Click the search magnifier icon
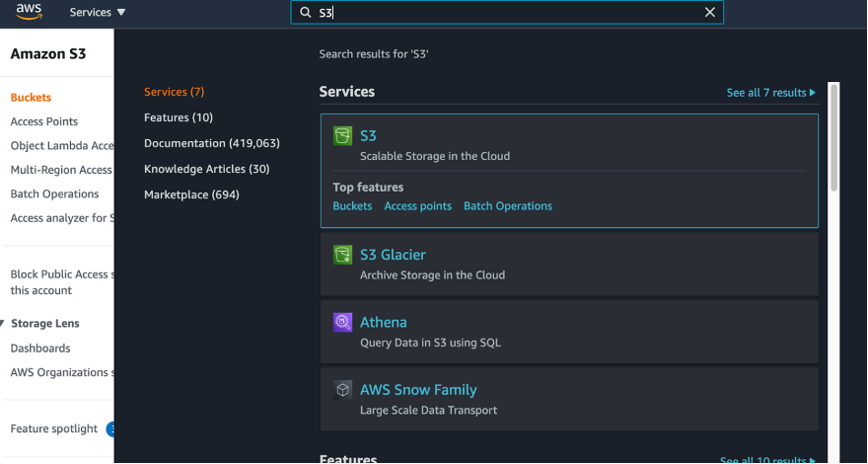The width and height of the screenshot is (868, 464). 305,12
